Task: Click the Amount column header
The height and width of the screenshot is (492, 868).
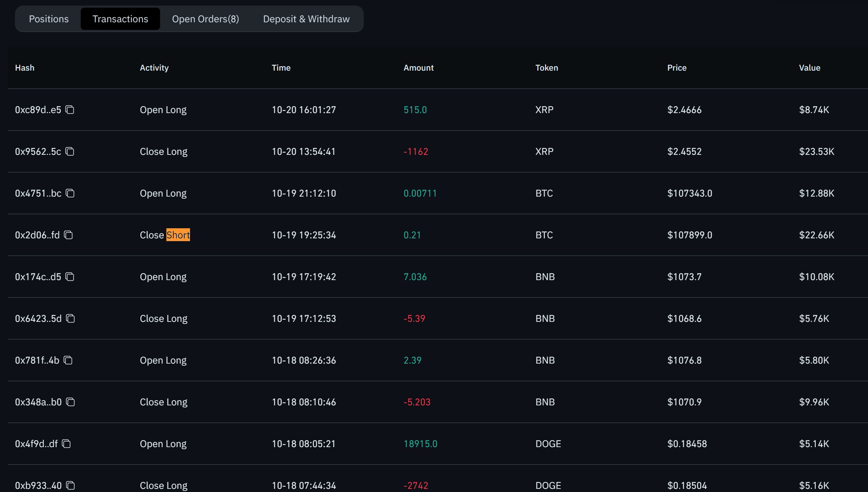Action: click(x=418, y=68)
